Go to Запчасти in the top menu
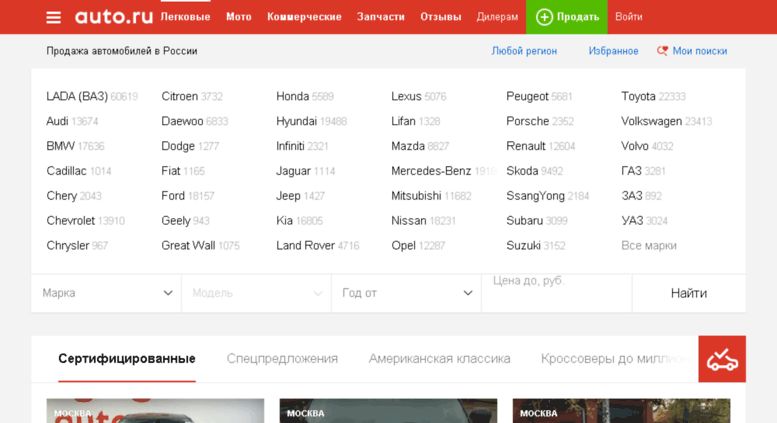This screenshot has width=777, height=423. coord(381,17)
